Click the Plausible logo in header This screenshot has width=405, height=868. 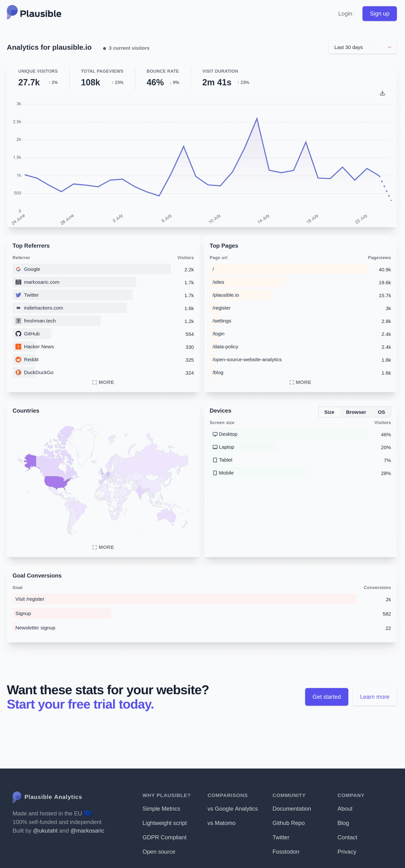tap(34, 13)
